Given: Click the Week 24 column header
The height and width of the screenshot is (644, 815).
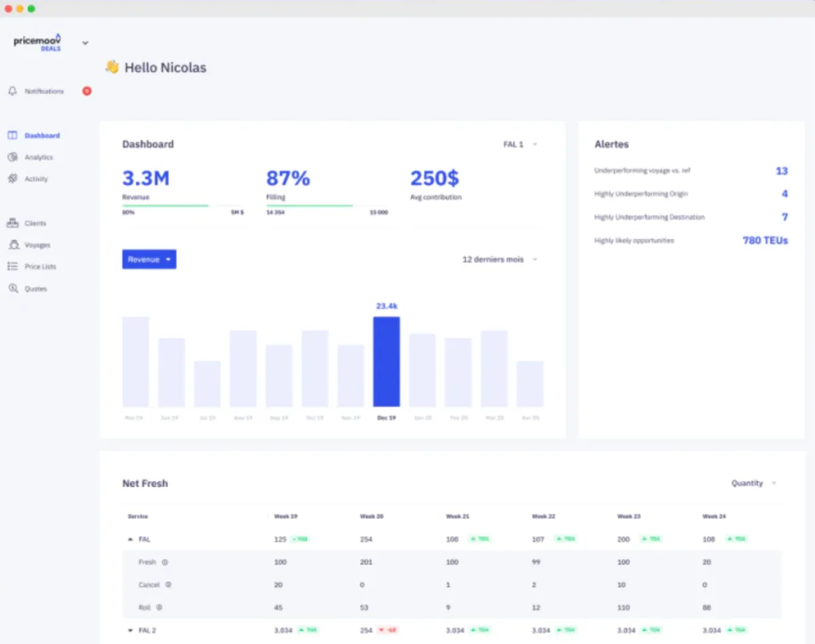Looking at the screenshot, I should [x=714, y=516].
